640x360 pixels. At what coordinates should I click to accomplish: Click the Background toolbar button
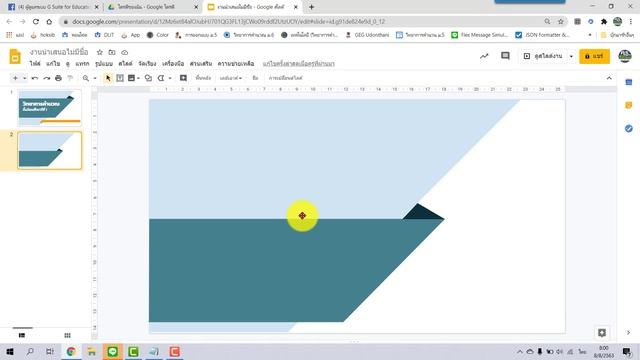pyautogui.click(x=203, y=78)
